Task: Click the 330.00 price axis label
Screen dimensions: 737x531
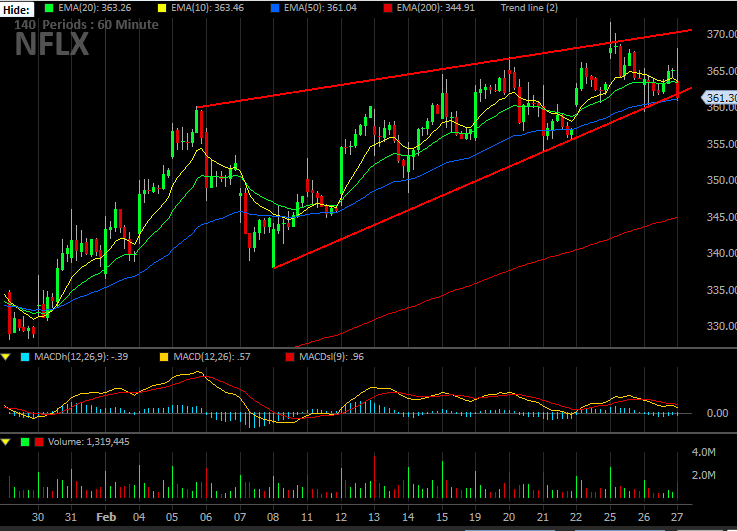Action: tap(721, 326)
